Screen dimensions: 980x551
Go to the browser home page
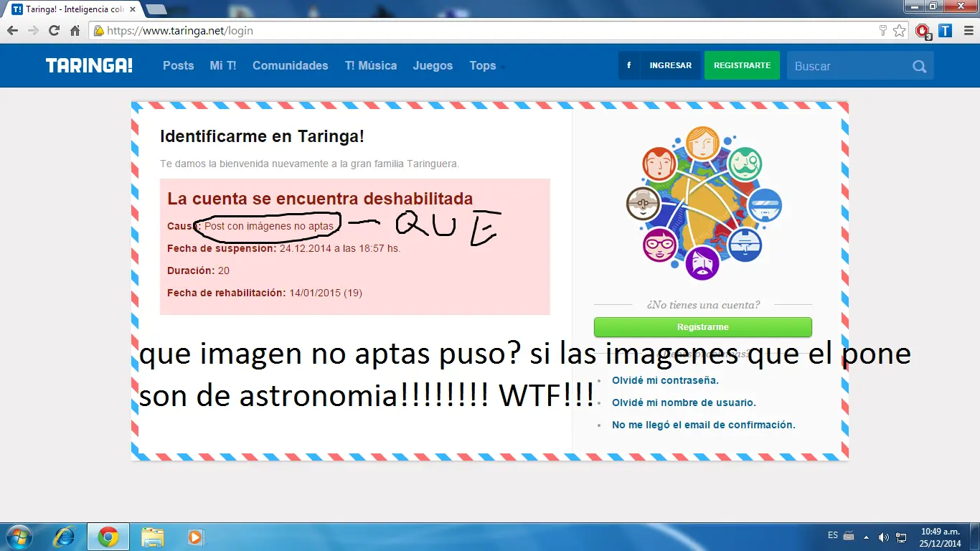[x=75, y=31]
